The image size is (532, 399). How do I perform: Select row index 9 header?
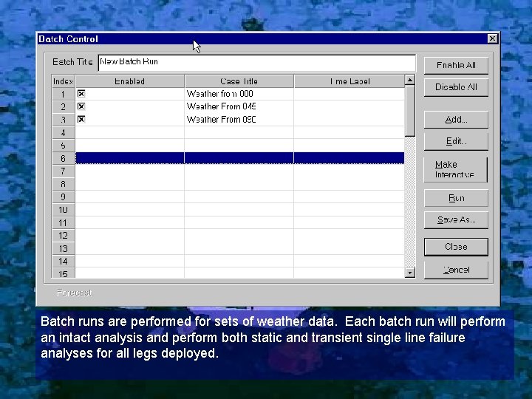click(63, 197)
